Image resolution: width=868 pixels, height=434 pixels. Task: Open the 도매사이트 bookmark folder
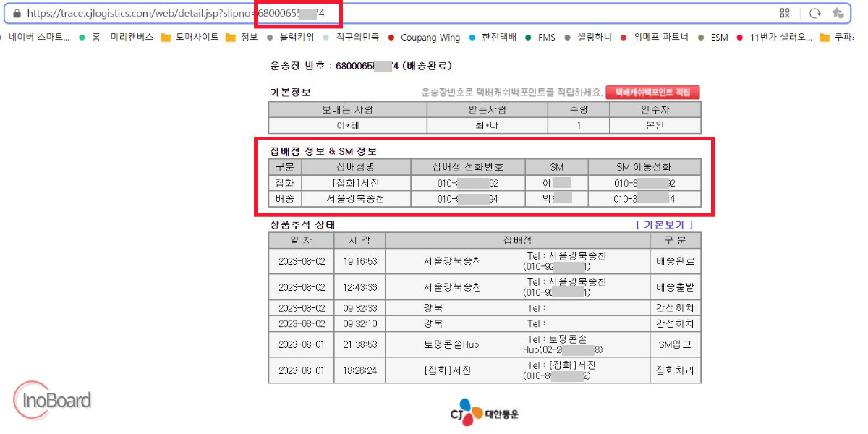click(x=190, y=37)
